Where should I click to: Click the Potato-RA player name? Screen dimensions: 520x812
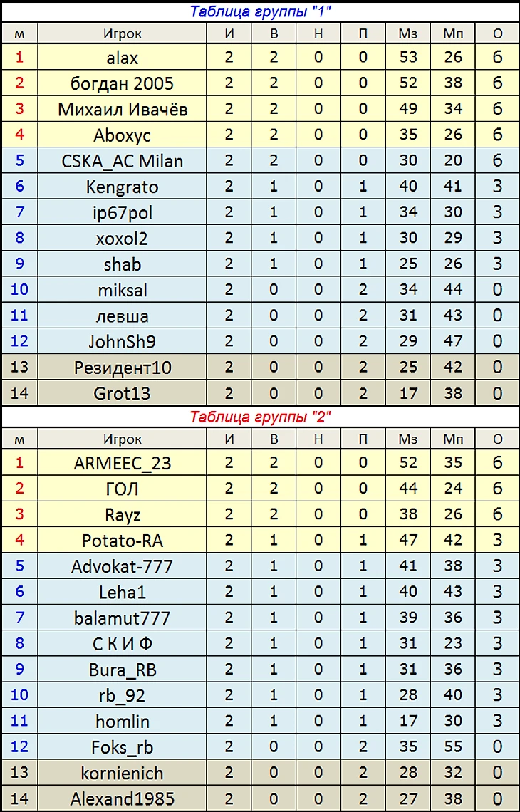tap(123, 541)
